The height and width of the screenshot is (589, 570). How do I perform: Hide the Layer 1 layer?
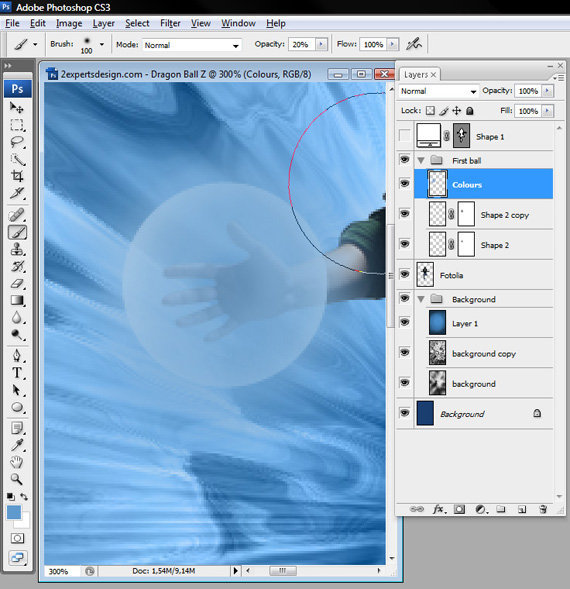point(404,323)
